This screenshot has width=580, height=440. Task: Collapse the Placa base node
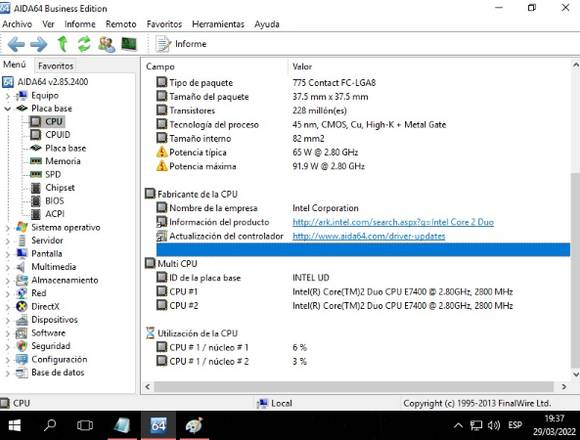[x=7, y=109]
